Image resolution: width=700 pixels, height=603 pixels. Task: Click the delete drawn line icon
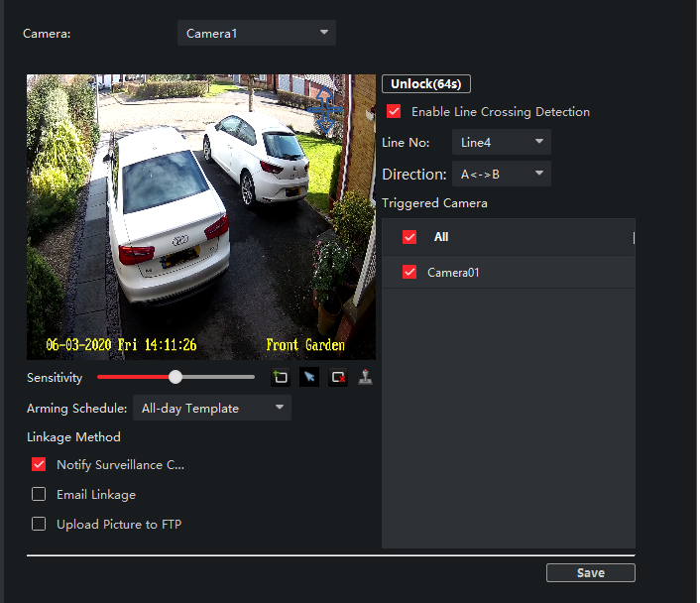[338, 378]
